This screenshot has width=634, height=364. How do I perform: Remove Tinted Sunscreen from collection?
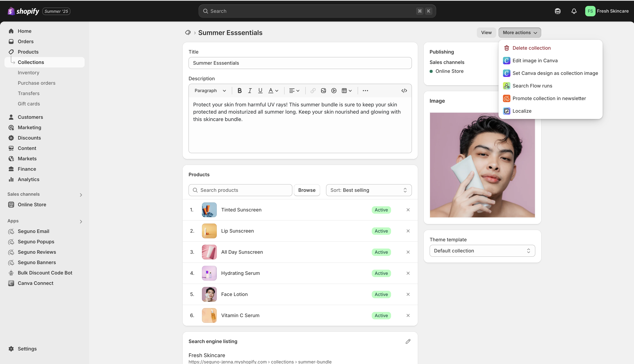pos(408,210)
